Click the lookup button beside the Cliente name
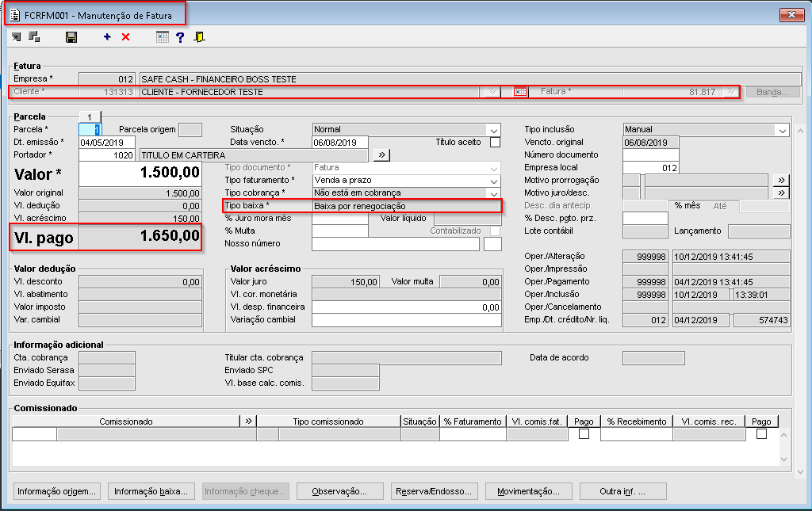The image size is (812, 511). pyautogui.click(x=492, y=92)
